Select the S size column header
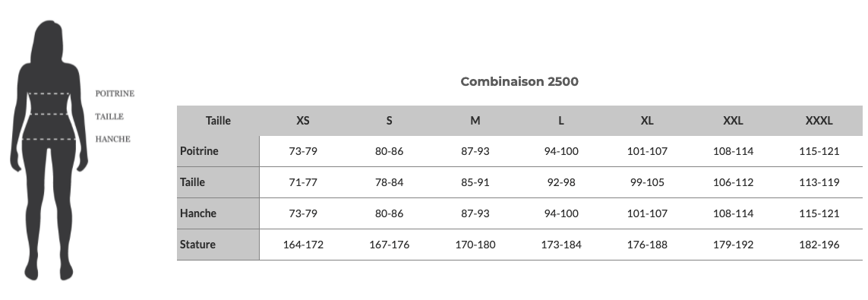868x300 pixels. (389, 121)
